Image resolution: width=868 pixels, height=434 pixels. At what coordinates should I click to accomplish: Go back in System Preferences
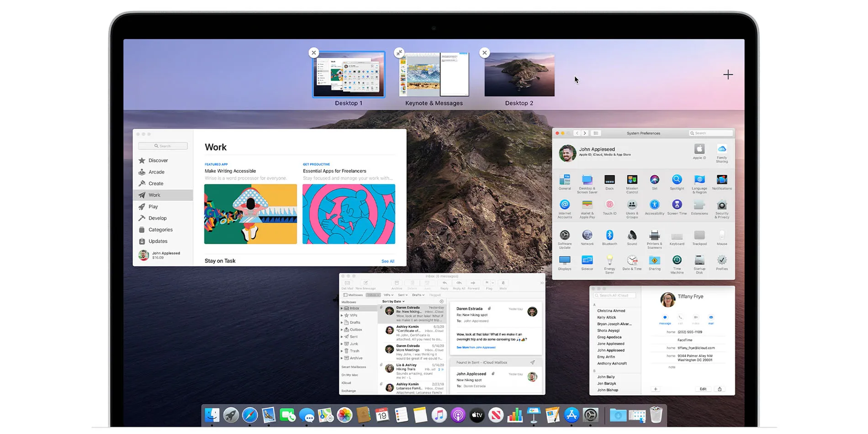[x=577, y=133]
